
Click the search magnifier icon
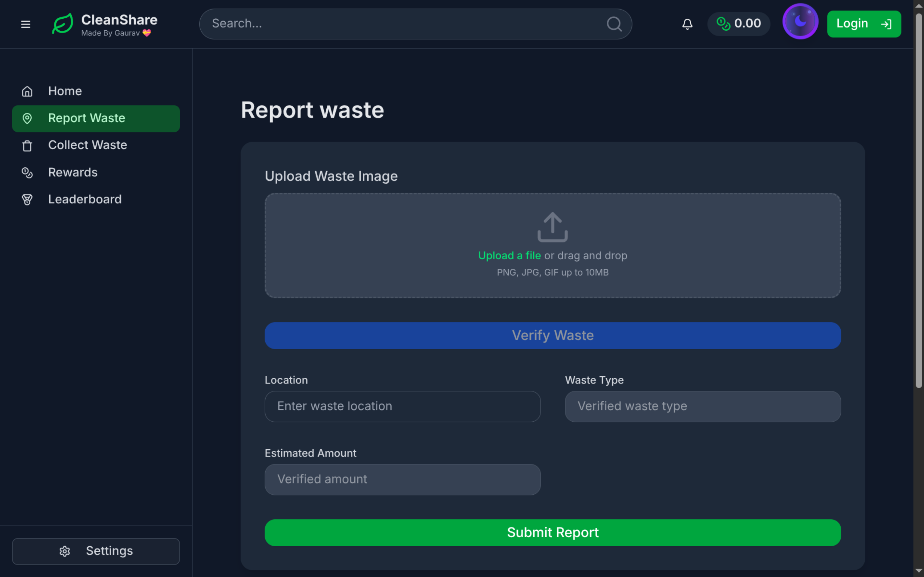pyautogui.click(x=614, y=24)
